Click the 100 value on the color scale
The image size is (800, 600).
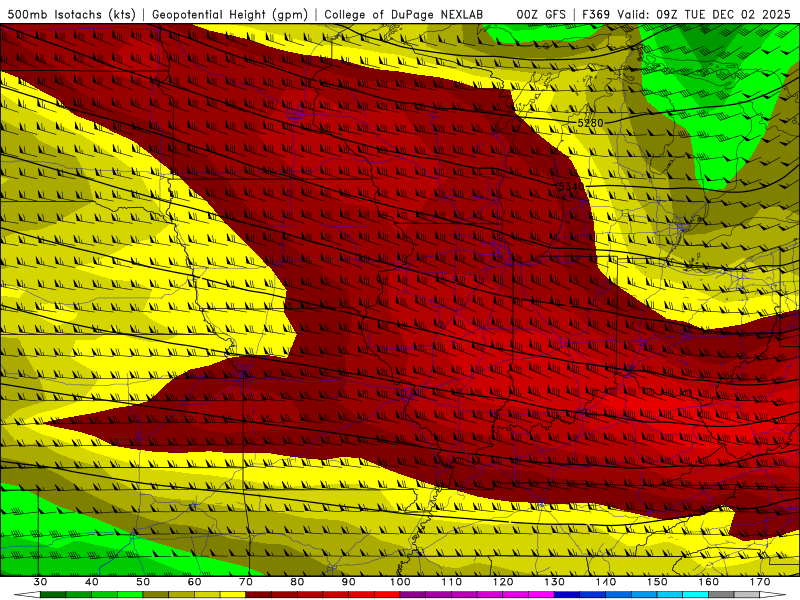(400, 582)
